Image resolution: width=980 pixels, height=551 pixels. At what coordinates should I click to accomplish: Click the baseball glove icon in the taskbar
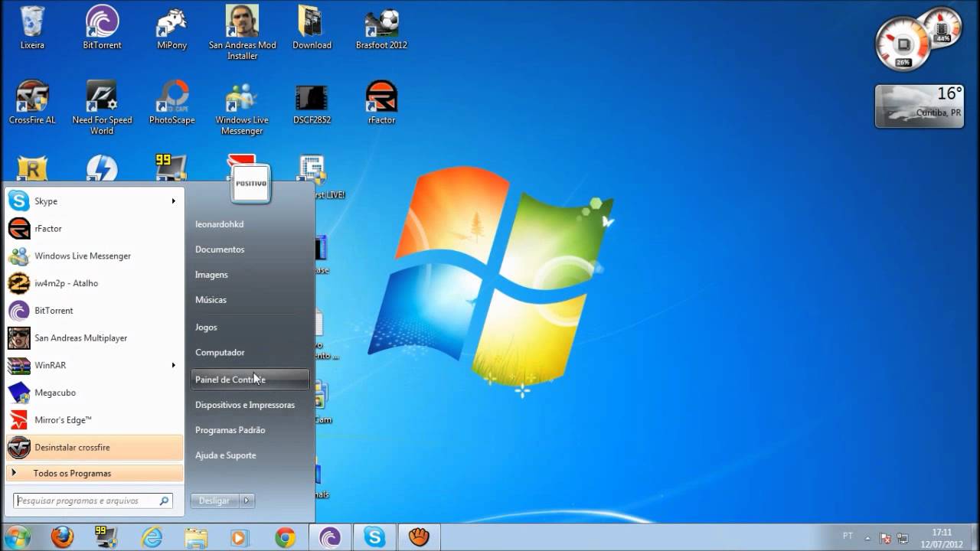click(419, 537)
